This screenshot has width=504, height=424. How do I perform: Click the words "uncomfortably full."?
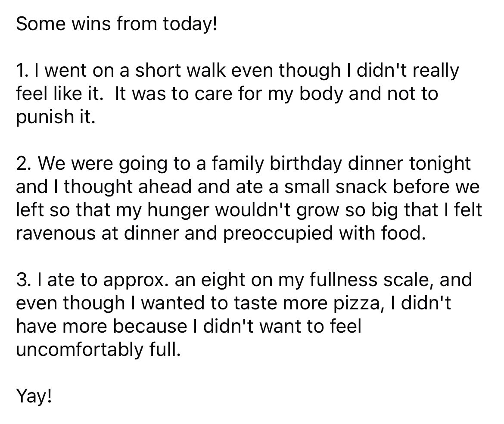click(96, 350)
